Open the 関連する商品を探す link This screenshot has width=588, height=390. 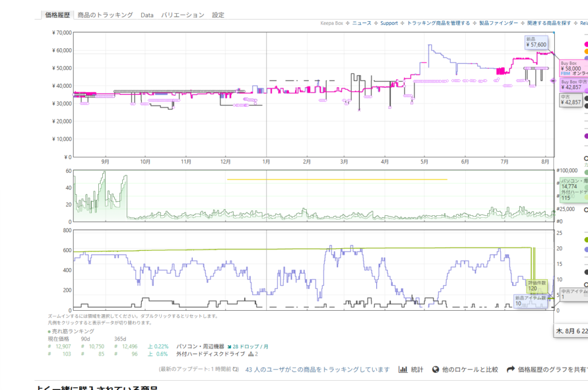tap(549, 23)
